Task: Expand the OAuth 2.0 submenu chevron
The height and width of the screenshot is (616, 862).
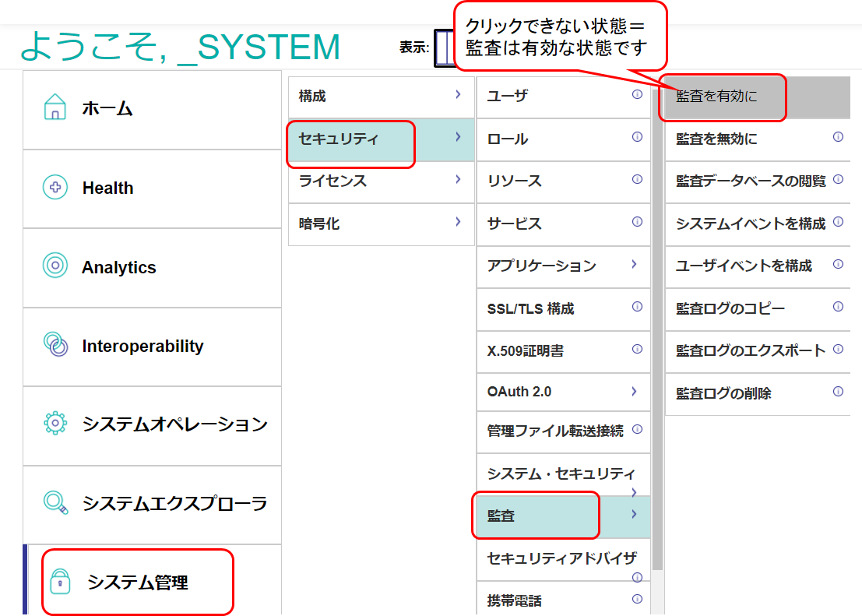Action: coord(634,391)
